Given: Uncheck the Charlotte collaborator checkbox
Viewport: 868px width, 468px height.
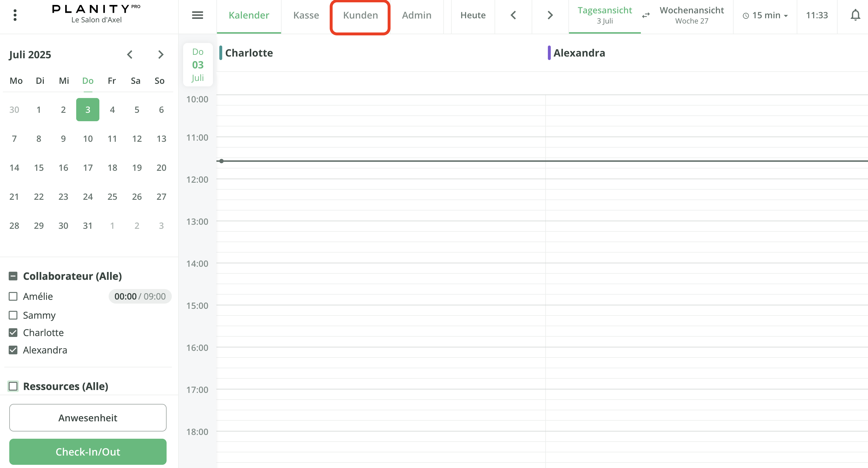Looking at the screenshot, I should (13, 333).
